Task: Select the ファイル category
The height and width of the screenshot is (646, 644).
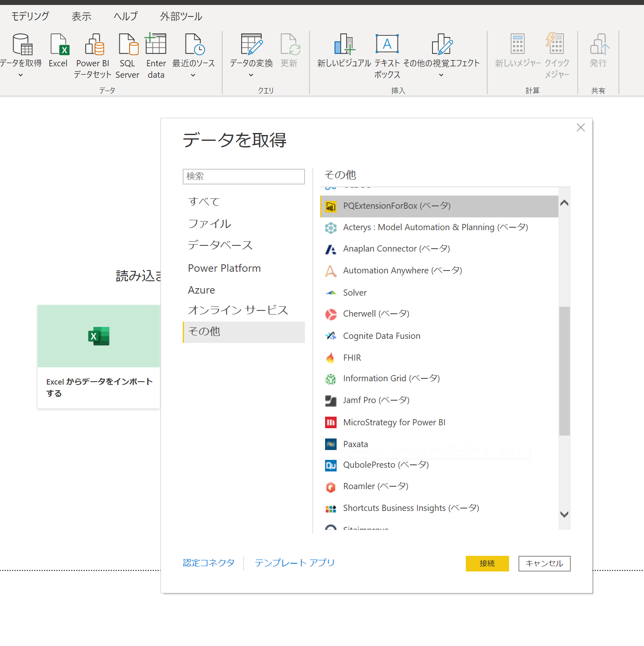Action: [244, 224]
